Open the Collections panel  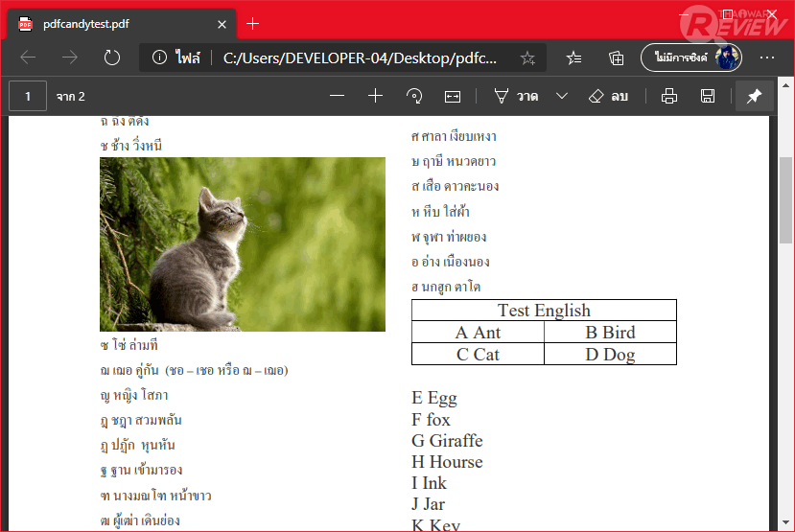click(617, 58)
